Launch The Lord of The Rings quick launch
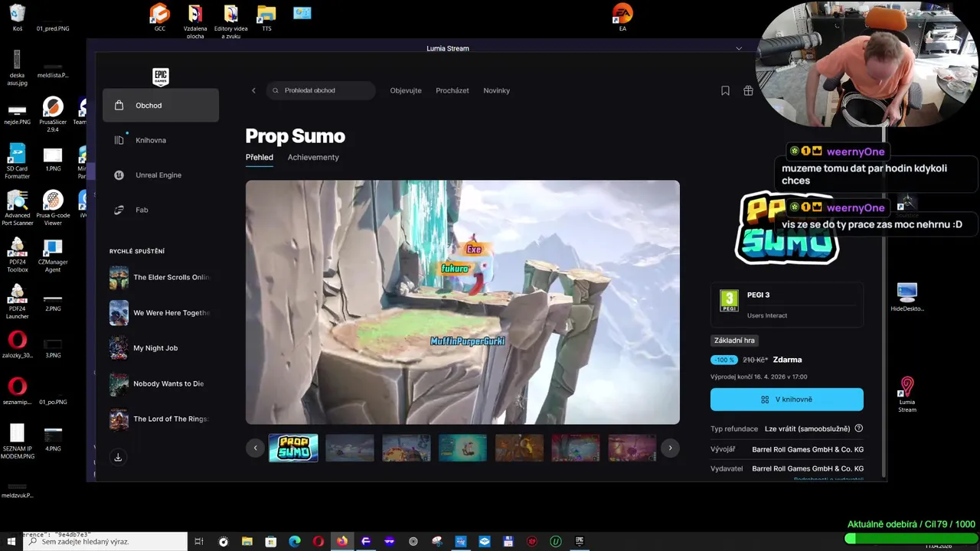This screenshot has height=551, width=980. click(161, 419)
